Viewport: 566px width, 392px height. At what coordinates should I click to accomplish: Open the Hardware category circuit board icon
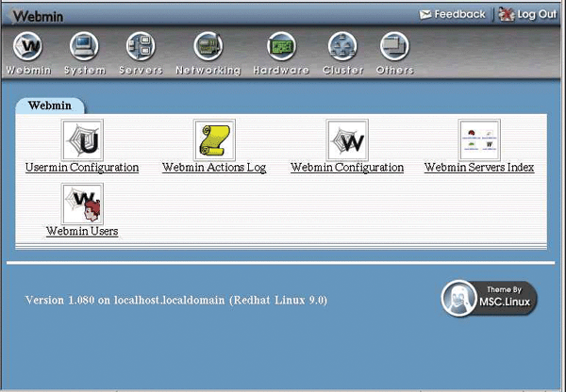click(x=281, y=46)
